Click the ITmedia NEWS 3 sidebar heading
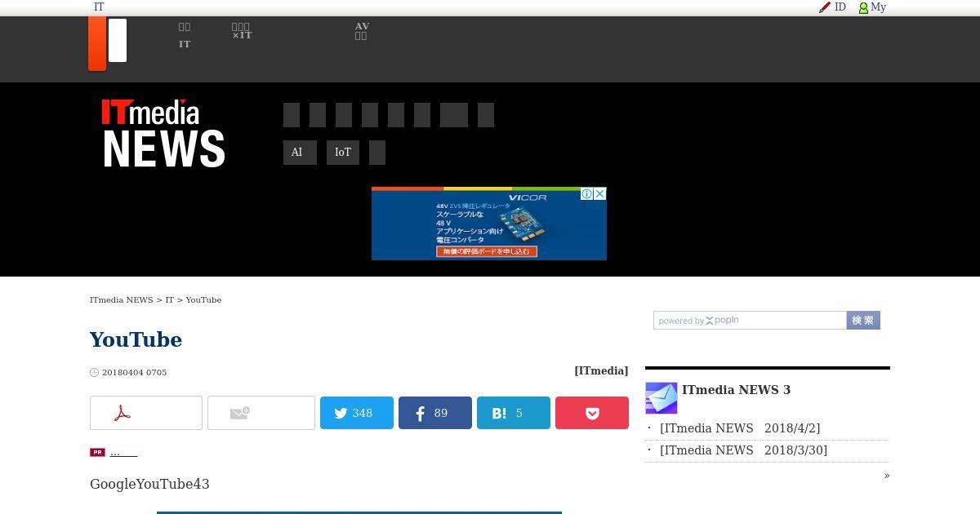Viewport: 980px width, 514px height. tap(736, 390)
